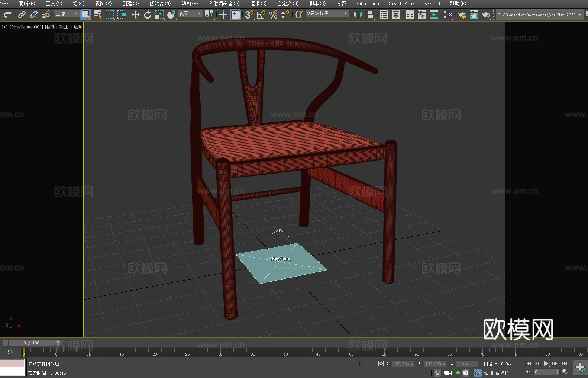
Task: Open the 创建选择集 named selection dropdown
Action: point(327,13)
